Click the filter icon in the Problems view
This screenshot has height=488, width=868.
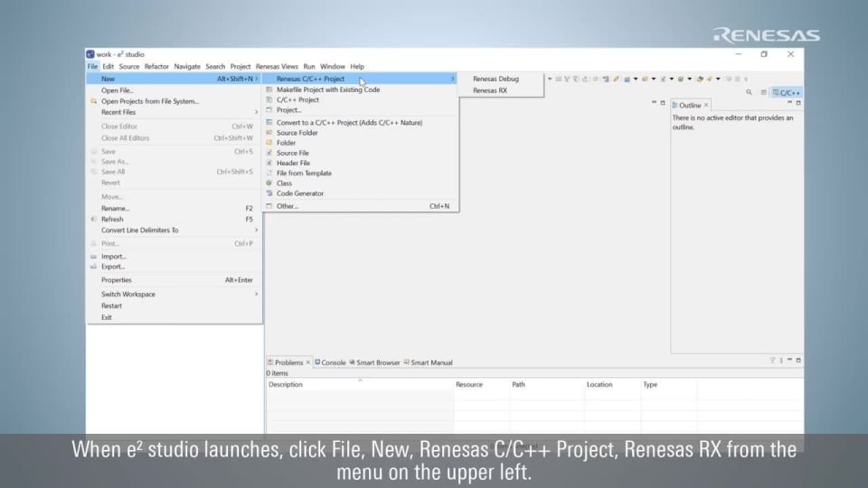(772, 361)
